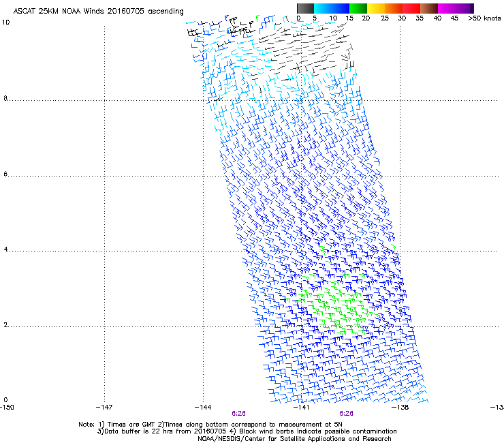The image size is (504, 443).
Task: Click the left purple '6:28' time label
Action: point(238,414)
